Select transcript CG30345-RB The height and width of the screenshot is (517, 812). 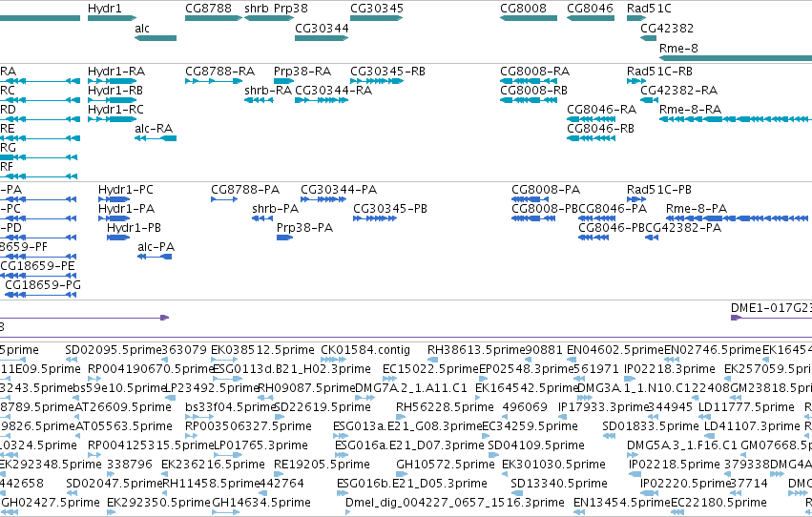tap(377, 81)
